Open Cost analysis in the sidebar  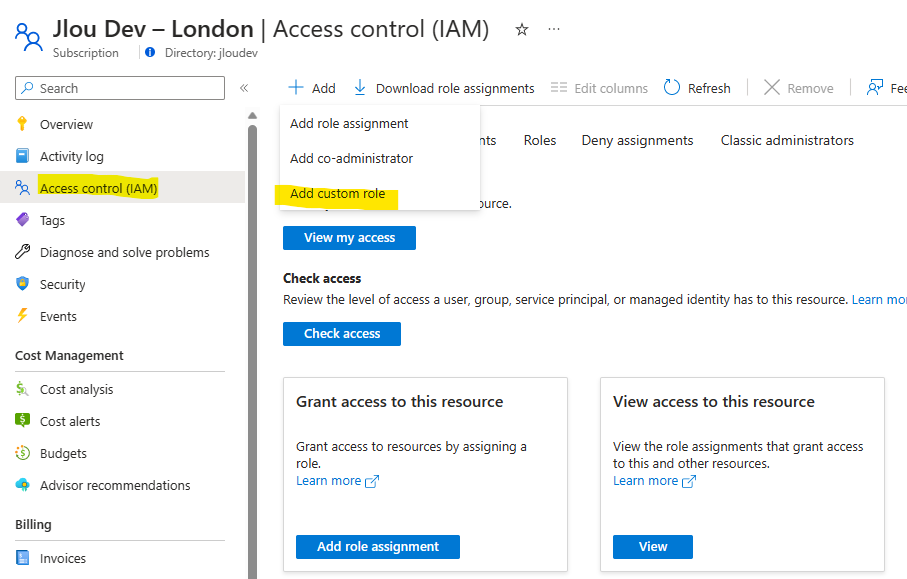pos(76,389)
